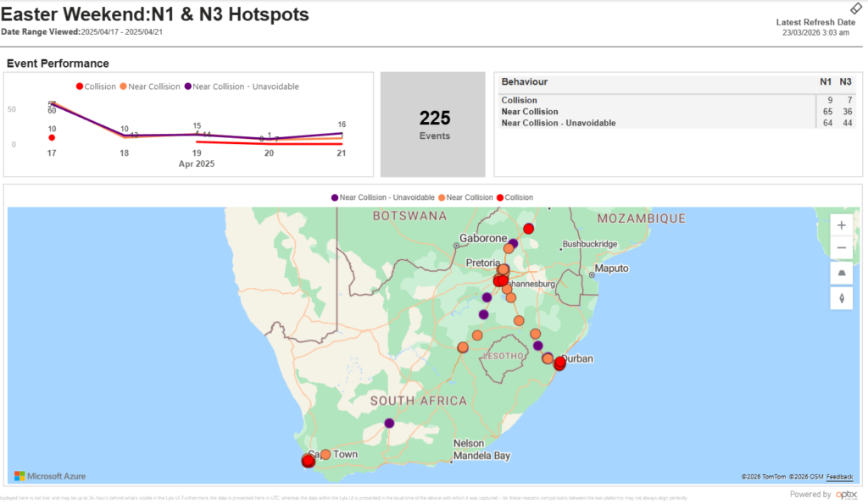Select the Collision row in the table

point(519,100)
